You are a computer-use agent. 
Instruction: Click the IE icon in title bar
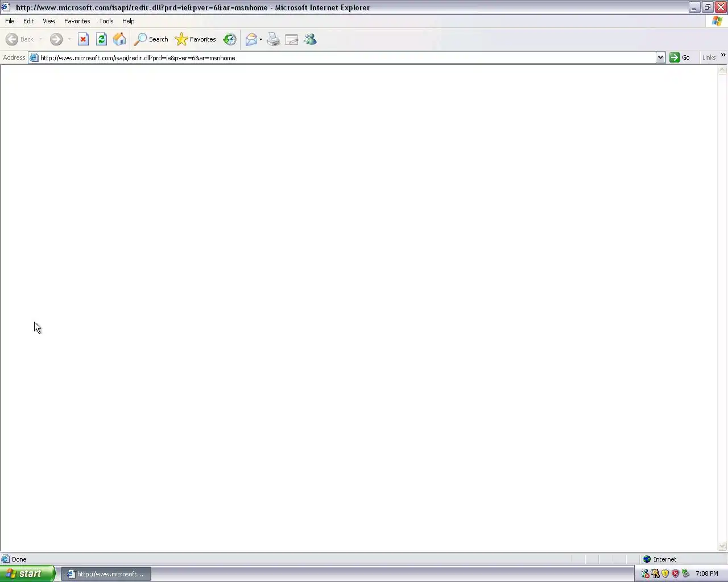(x=5, y=7)
